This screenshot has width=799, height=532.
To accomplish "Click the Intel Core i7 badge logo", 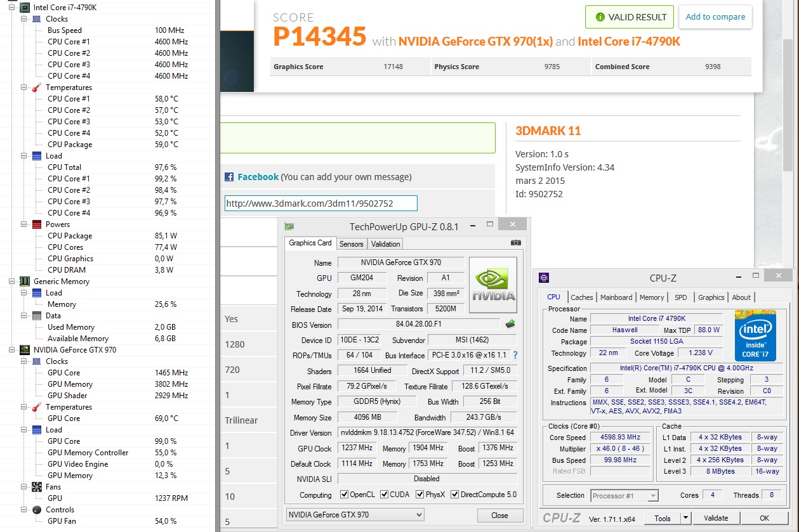I will click(756, 335).
